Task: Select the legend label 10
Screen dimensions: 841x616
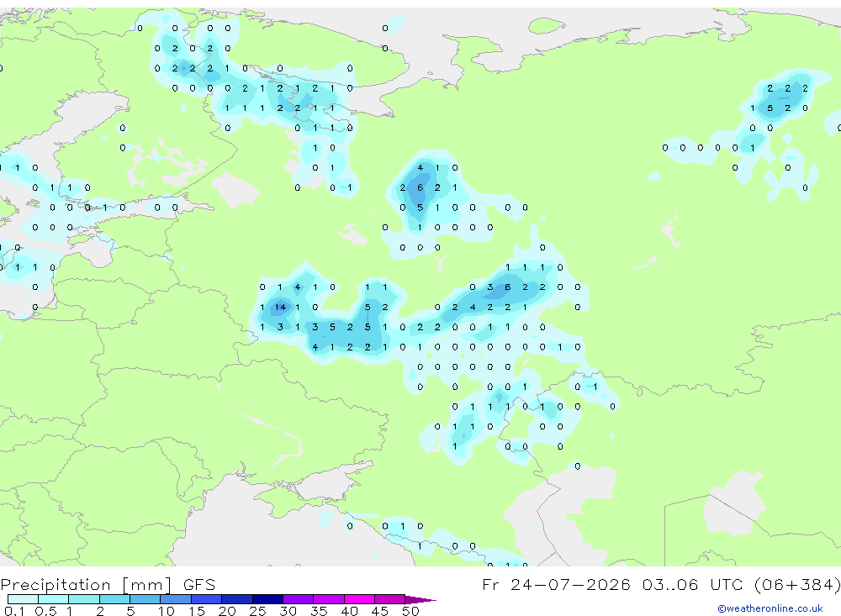Action: click(x=167, y=611)
